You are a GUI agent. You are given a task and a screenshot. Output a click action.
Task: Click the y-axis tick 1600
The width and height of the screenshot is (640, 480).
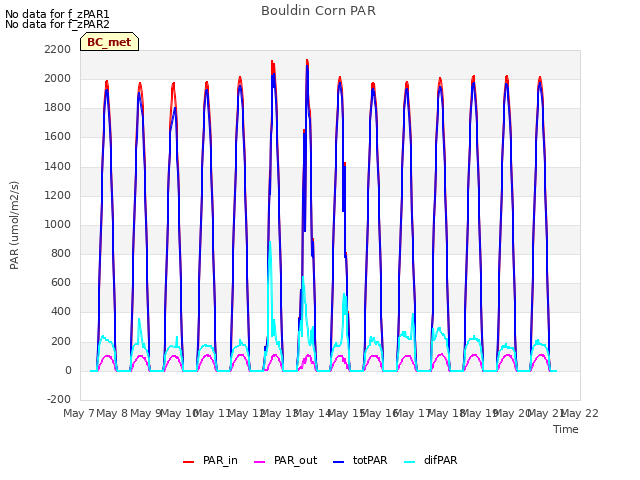coord(58,137)
